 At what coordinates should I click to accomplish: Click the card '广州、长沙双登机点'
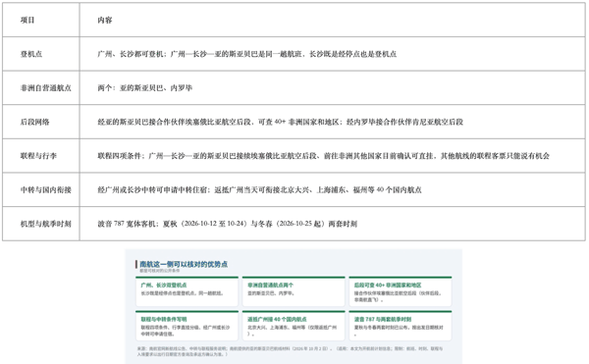tap(187, 291)
